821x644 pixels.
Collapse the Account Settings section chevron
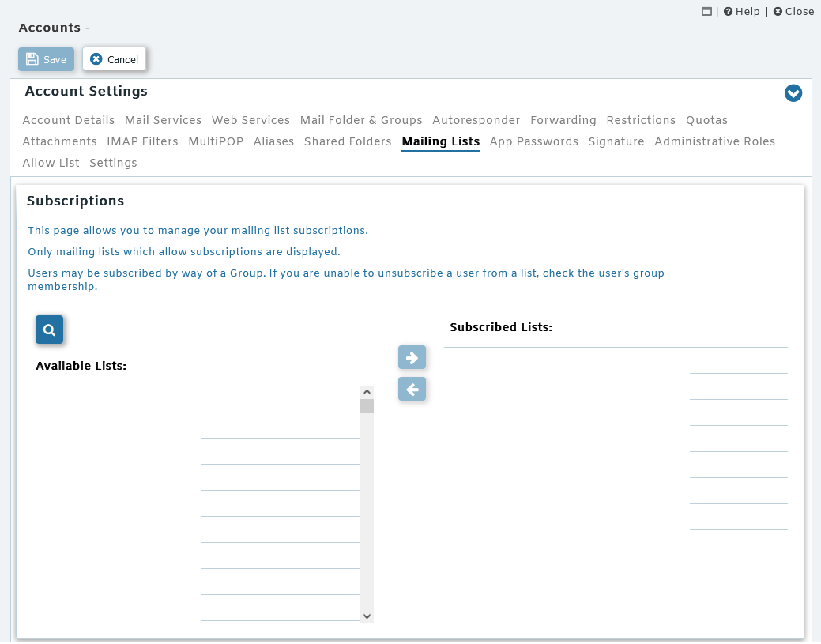click(793, 93)
